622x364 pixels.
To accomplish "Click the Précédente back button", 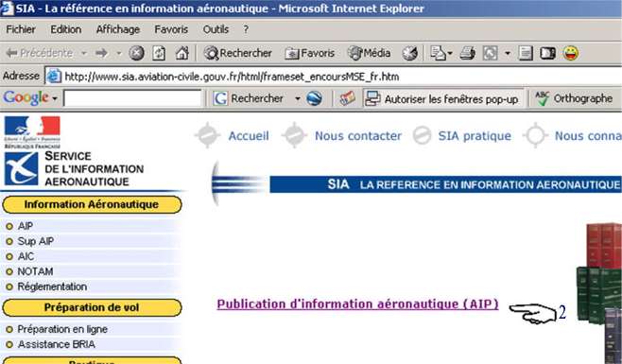I will pyautogui.click(x=40, y=53).
